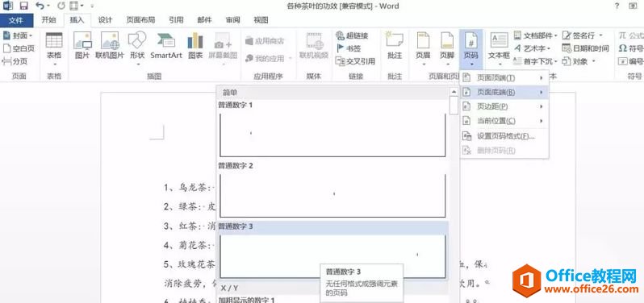The height and width of the screenshot is (303, 644).
Task: Insert online video (联机视频)
Action: pyautogui.click(x=314, y=46)
